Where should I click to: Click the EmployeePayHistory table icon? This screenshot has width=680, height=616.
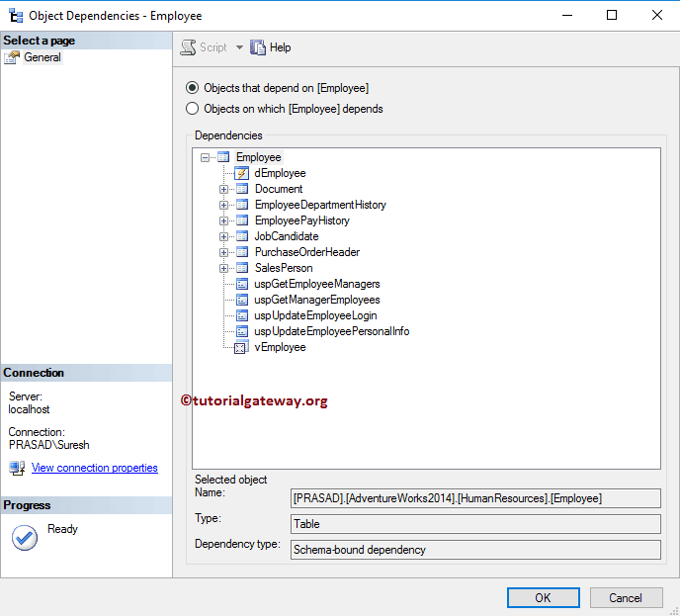(x=242, y=220)
